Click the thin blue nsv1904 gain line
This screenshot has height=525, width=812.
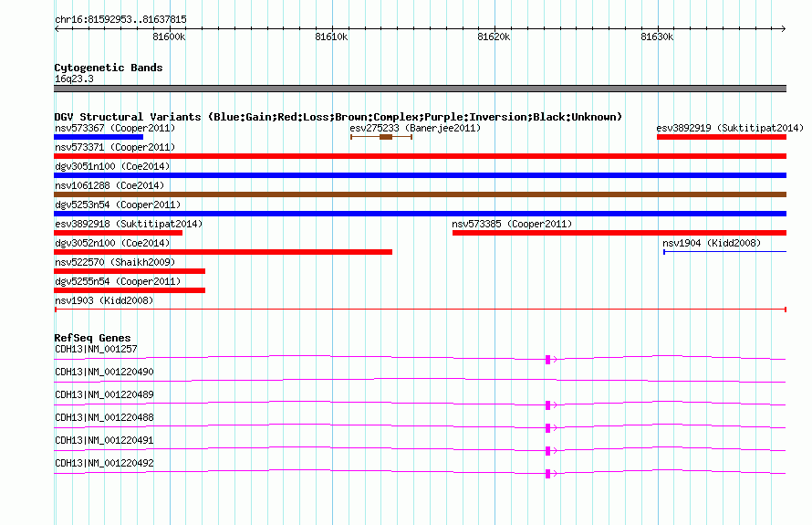(x=725, y=252)
